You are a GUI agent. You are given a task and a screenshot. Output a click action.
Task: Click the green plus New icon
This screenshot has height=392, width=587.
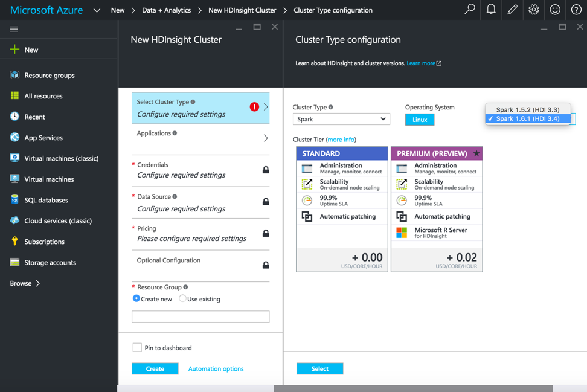coord(14,50)
